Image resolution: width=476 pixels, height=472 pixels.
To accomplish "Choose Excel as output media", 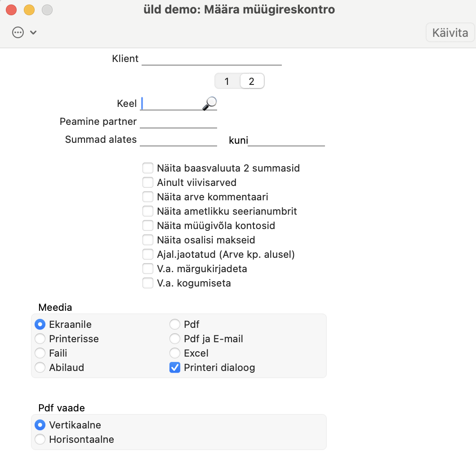I will click(x=175, y=353).
